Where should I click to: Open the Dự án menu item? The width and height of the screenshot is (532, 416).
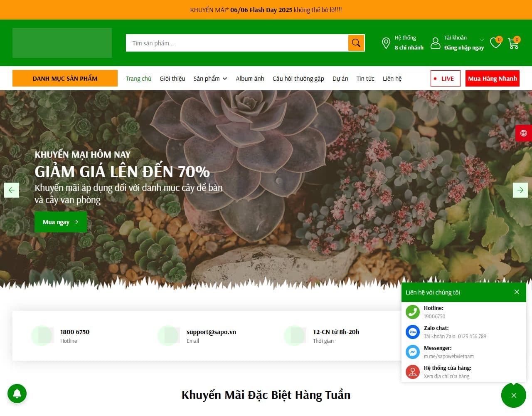click(340, 79)
